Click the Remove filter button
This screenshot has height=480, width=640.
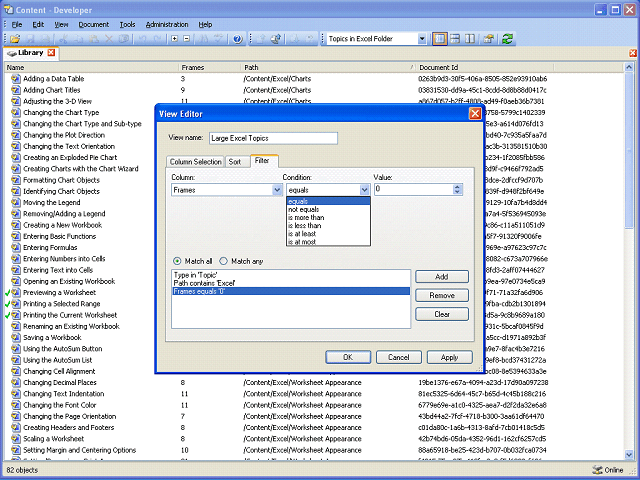[442, 296]
